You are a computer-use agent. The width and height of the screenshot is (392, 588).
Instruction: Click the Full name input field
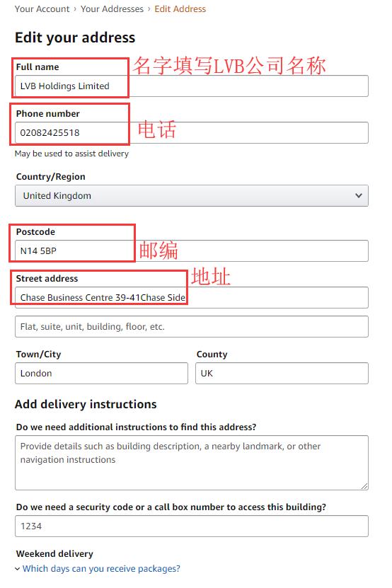click(x=191, y=86)
